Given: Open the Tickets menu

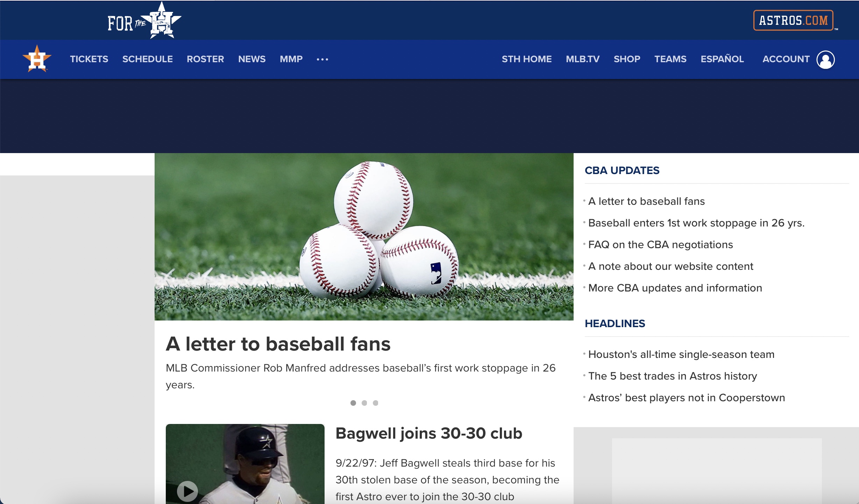Looking at the screenshot, I should (x=89, y=59).
